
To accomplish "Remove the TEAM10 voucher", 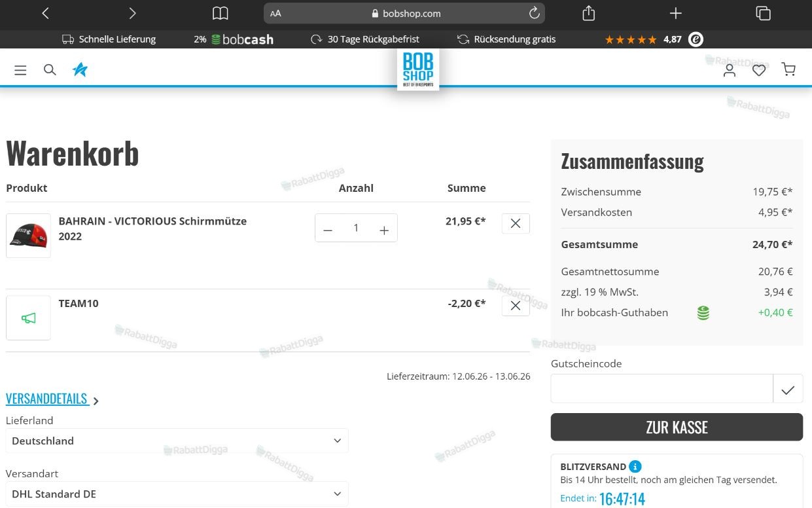I will [x=516, y=306].
